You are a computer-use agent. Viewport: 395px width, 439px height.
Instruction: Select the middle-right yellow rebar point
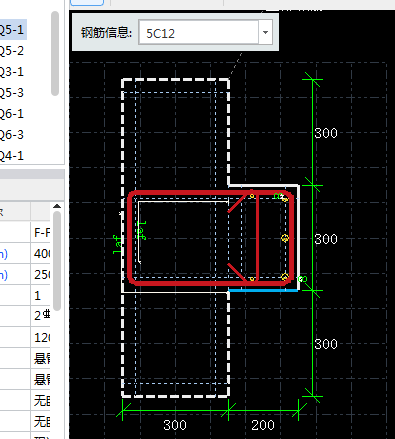[285, 238]
